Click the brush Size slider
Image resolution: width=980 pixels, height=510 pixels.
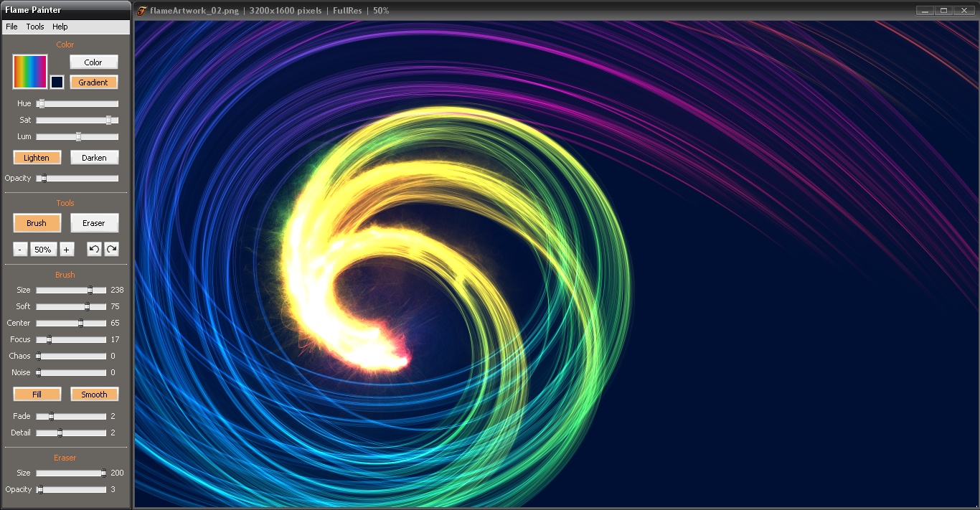pos(71,290)
